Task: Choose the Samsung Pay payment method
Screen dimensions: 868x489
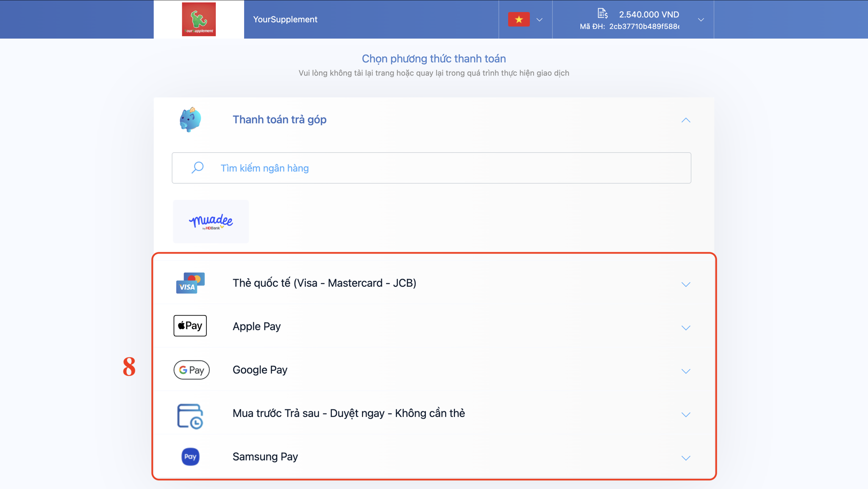Action: (265, 457)
